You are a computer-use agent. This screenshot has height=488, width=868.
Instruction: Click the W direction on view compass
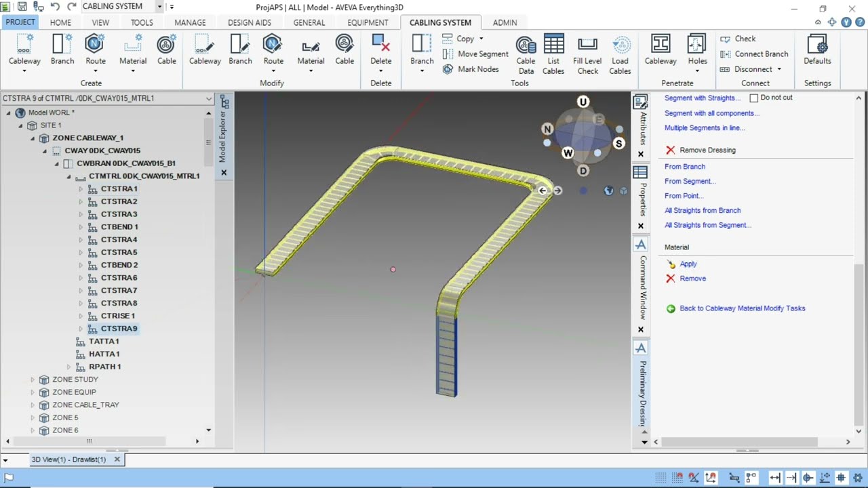(x=568, y=152)
